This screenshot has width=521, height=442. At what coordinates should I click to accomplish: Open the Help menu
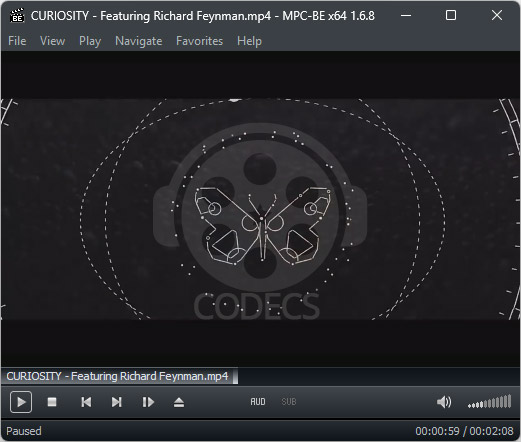(249, 41)
